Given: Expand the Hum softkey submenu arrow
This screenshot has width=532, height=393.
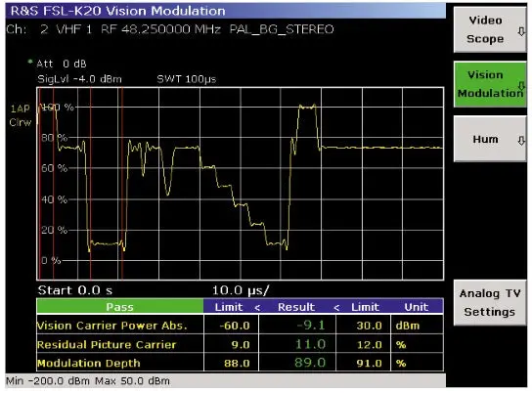Looking at the screenshot, I should pyautogui.click(x=521, y=141).
